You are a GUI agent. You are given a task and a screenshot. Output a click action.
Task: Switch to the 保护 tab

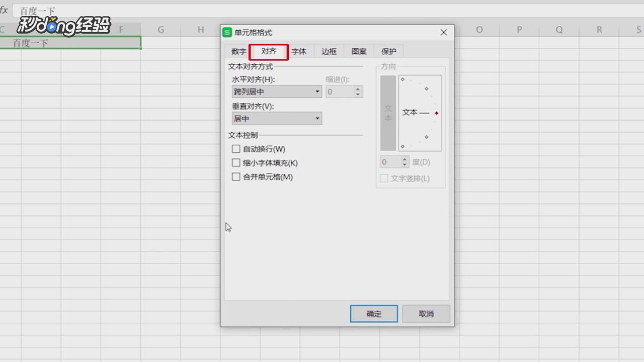click(x=389, y=51)
